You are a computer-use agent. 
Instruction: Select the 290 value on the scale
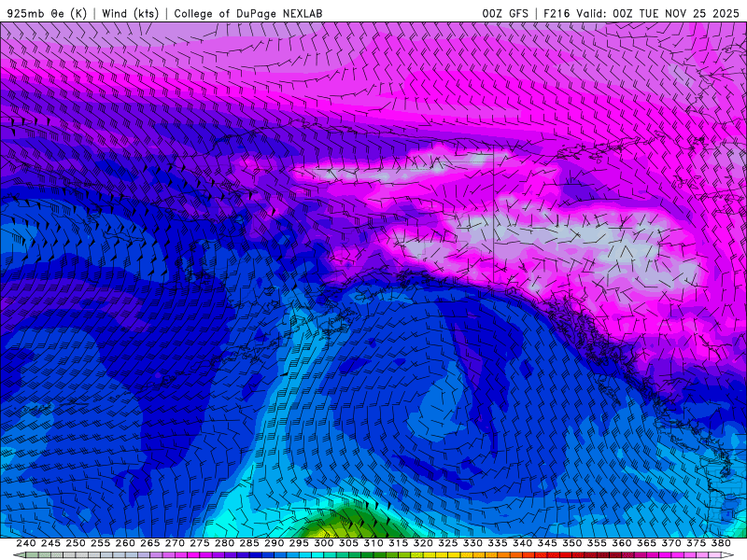pyautogui.click(x=274, y=543)
